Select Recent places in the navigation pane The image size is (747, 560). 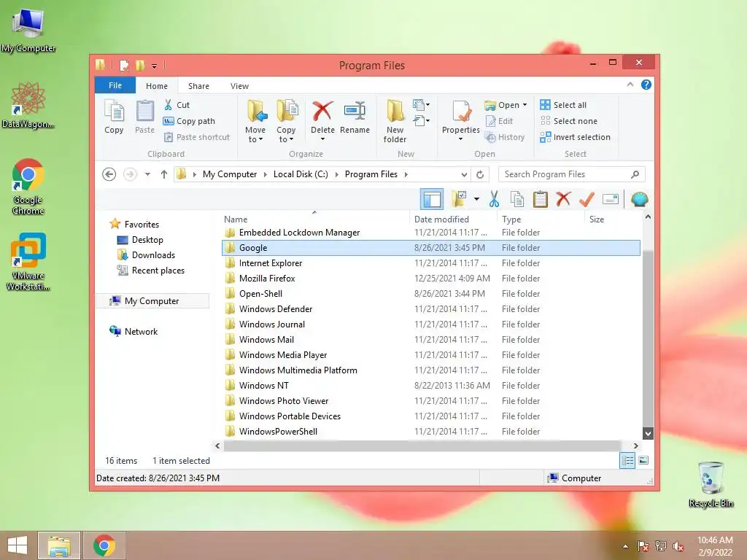point(158,271)
